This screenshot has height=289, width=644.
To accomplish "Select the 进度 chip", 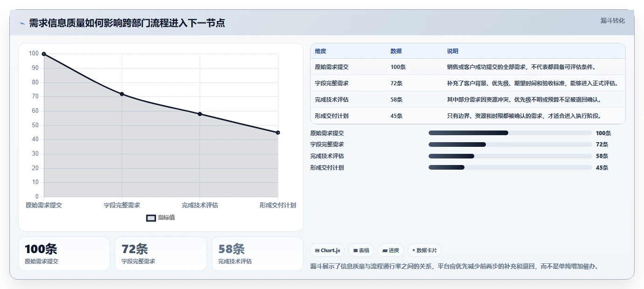I will click(x=391, y=250).
